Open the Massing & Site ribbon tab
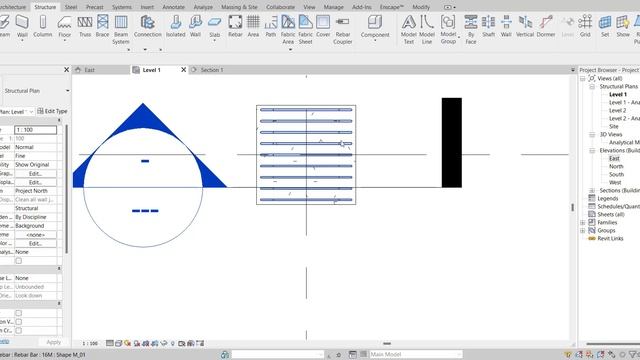 (239, 7)
